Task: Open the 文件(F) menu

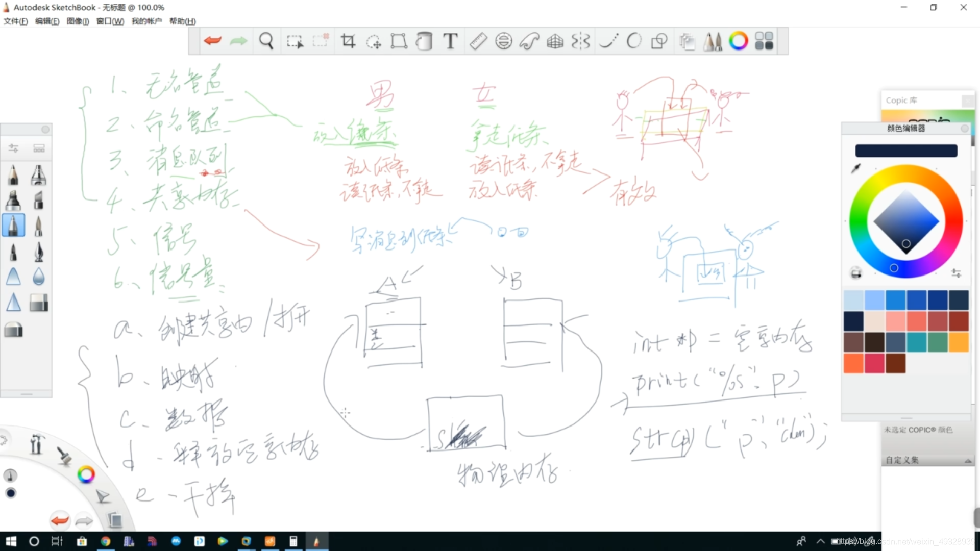Action: point(15,21)
